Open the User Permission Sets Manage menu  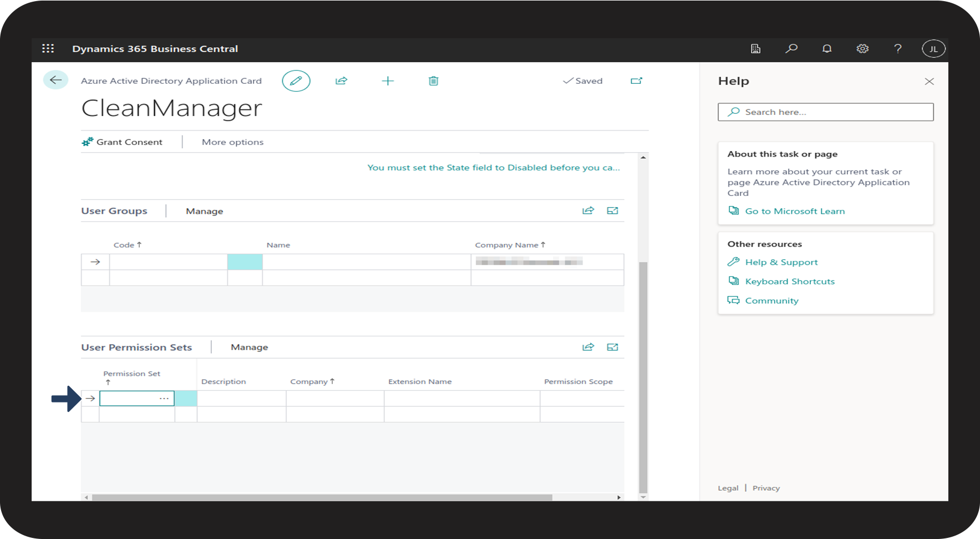(250, 347)
